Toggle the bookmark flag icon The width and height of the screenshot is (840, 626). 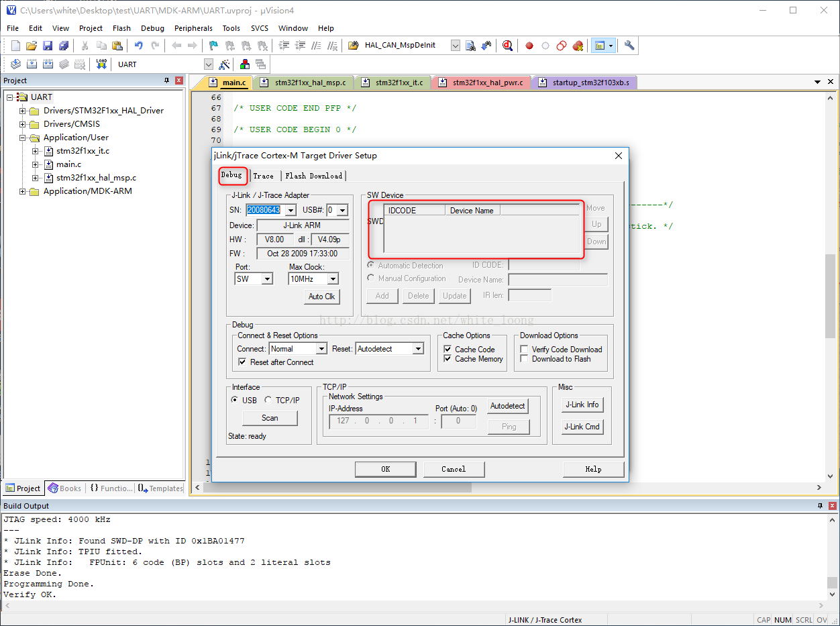point(213,46)
